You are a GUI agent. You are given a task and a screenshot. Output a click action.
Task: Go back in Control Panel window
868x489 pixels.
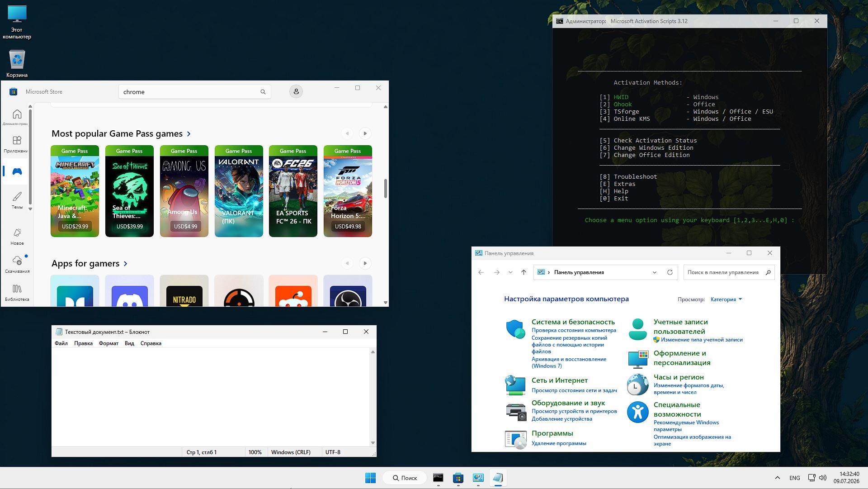(481, 272)
